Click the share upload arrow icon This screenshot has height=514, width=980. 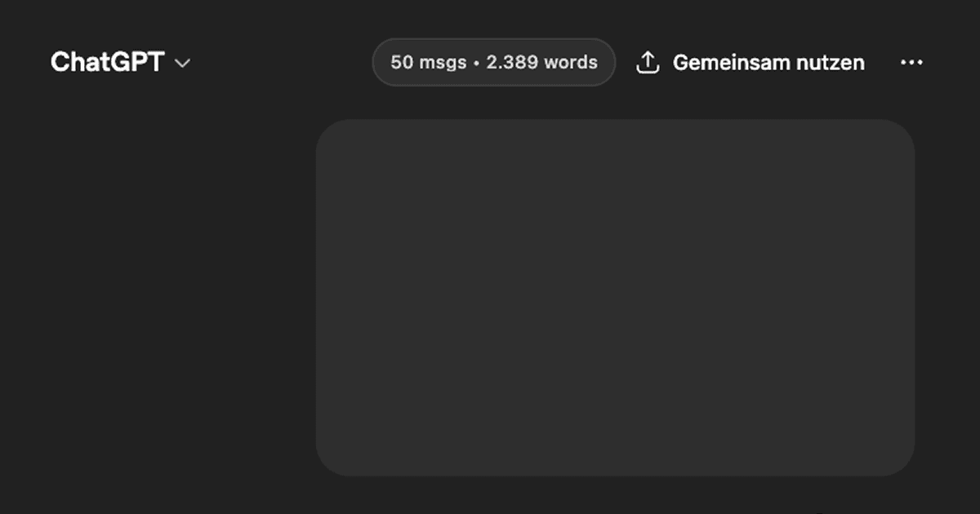[648, 62]
